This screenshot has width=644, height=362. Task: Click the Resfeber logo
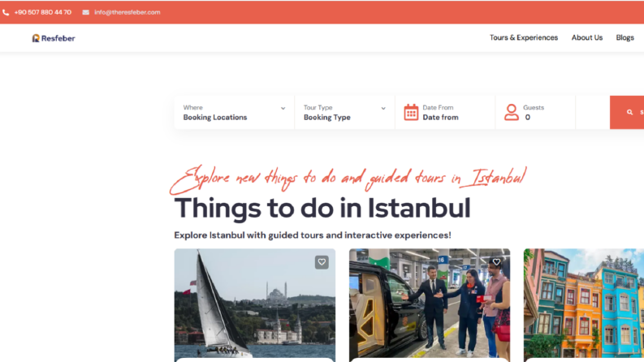54,38
